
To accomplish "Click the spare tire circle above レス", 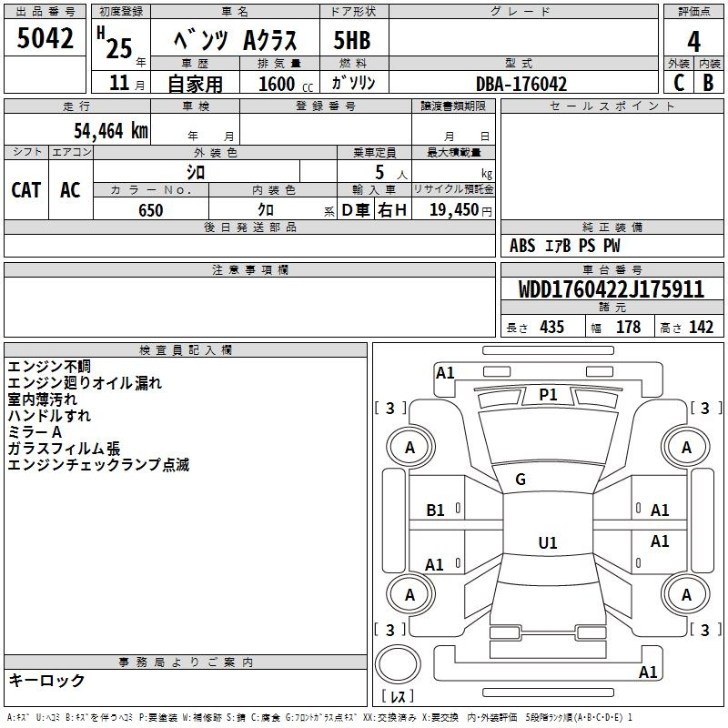I will (x=398, y=664).
